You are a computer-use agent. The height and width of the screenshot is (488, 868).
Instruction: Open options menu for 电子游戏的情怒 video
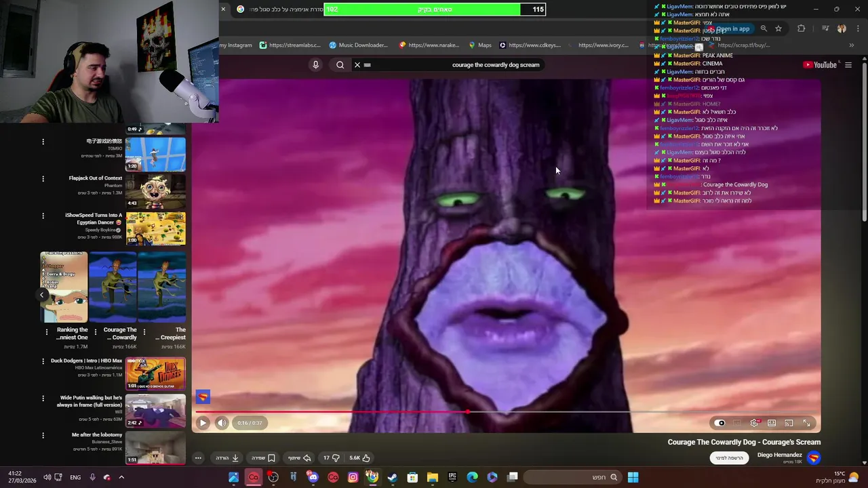[x=43, y=142]
